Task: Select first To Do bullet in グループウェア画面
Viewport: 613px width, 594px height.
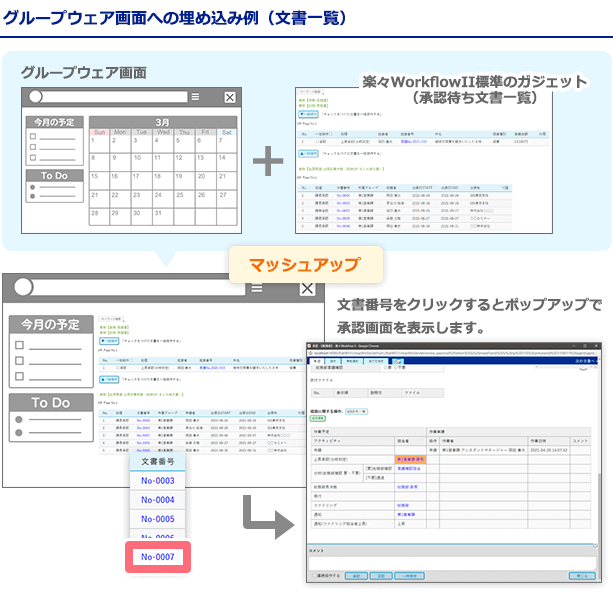Action: coord(32,187)
